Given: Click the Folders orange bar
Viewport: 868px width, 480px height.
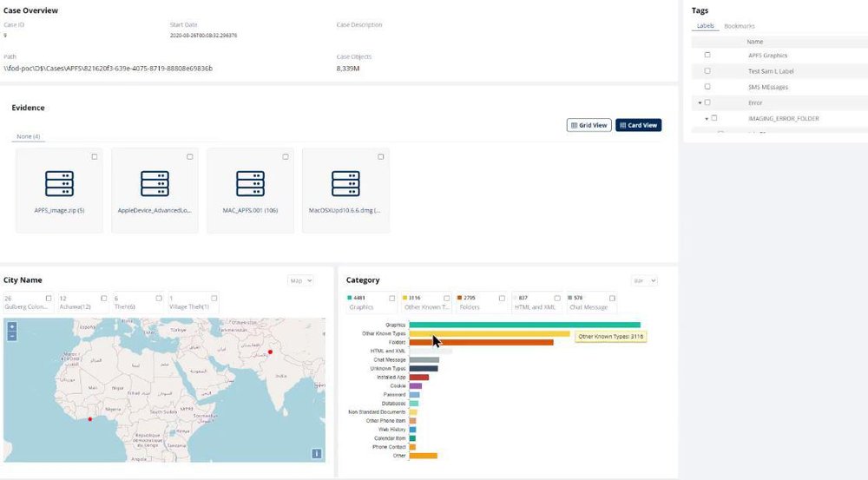Looking at the screenshot, I should 481,342.
